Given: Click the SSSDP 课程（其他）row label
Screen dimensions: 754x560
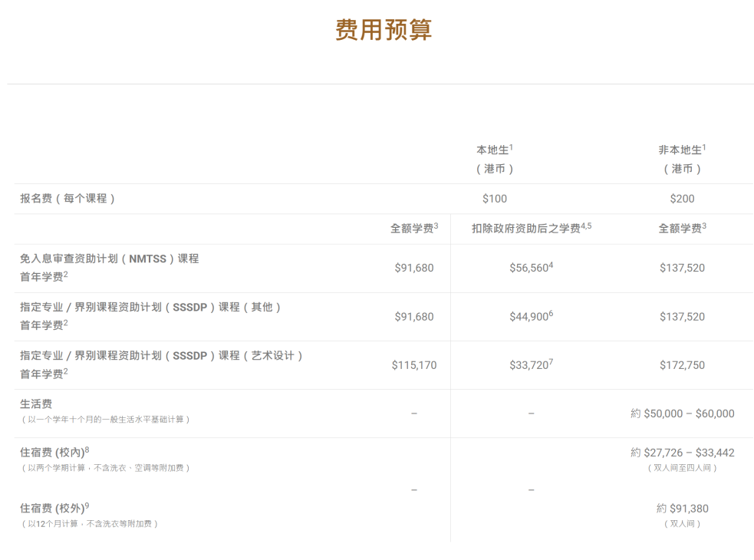Looking at the screenshot, I should [x=151, y=308].
